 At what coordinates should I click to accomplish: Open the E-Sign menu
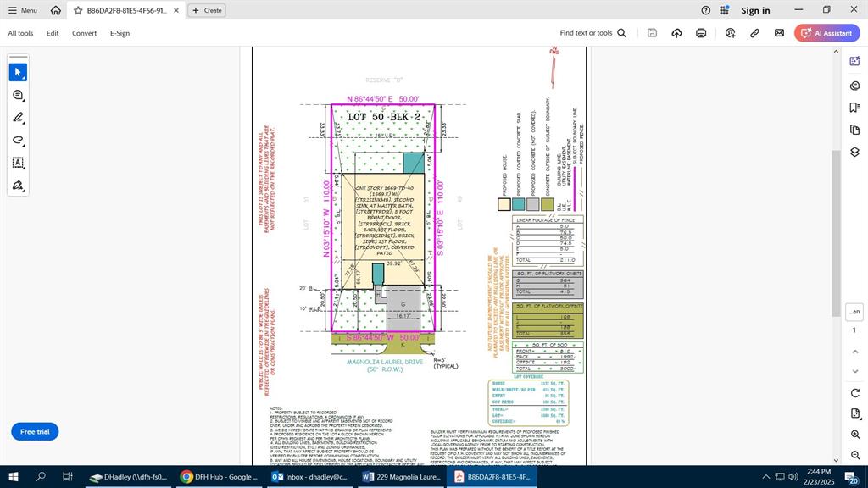tap(120, 33)
